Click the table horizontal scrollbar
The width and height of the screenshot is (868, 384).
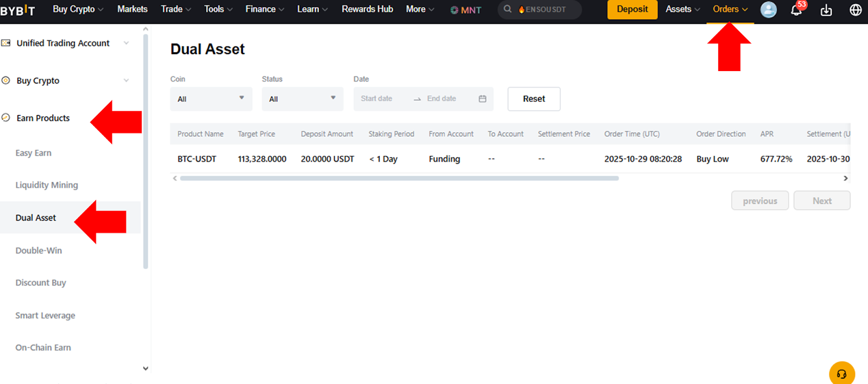pos(399,178)
